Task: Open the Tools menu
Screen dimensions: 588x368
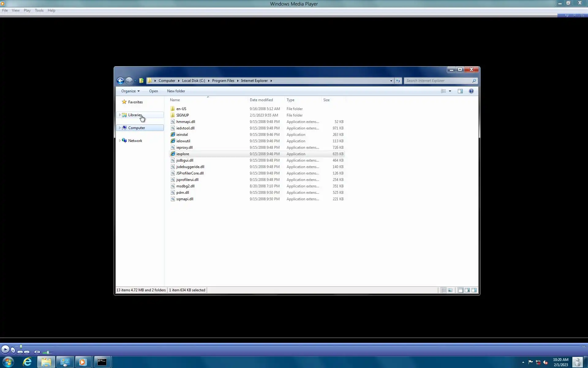Action: (39, 10)
